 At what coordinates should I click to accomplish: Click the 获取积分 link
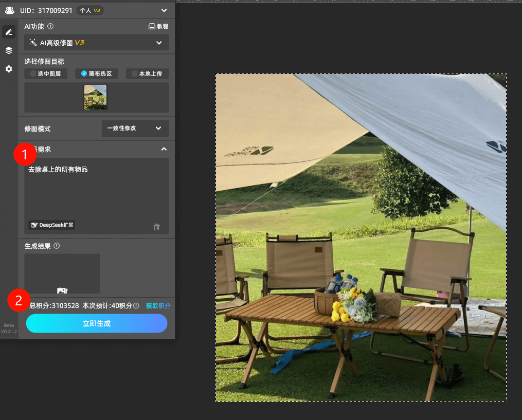(158, 305)
